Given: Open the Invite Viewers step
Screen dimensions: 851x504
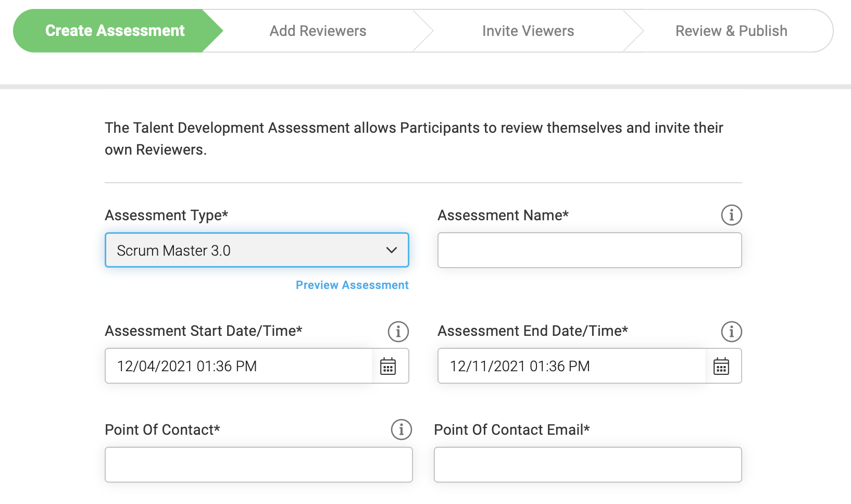Looking at the screenshot, I should 528,31.
